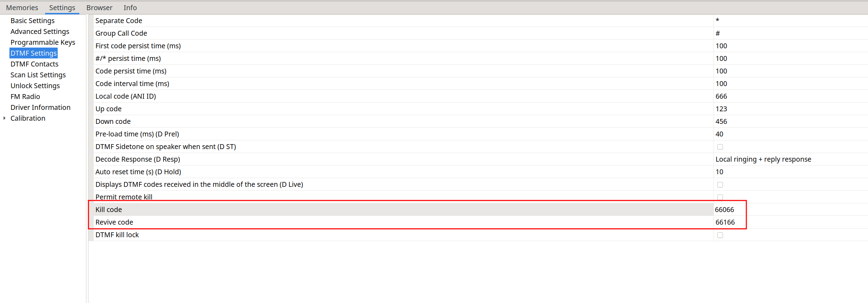This screenshot has height=303, width=868.
Task: Select Basic Settings in the sidebar
Action: coord(33,21)
